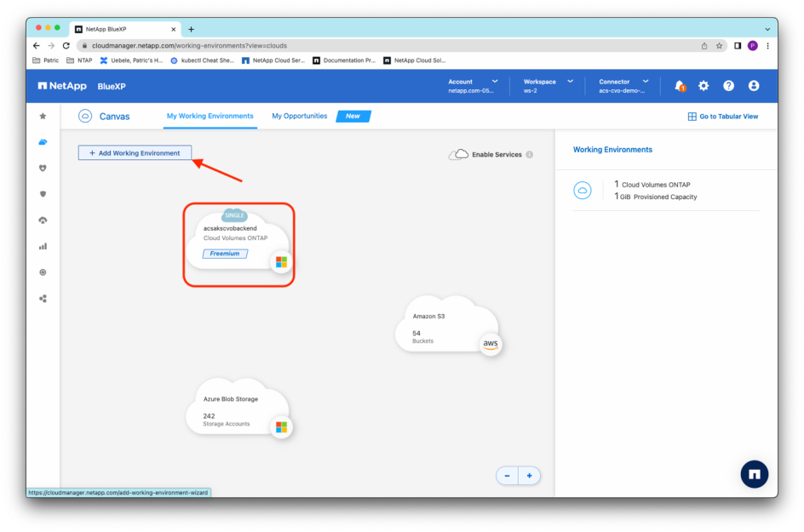
Task: Click the Enable Services info icon
Action: (530, 155)
